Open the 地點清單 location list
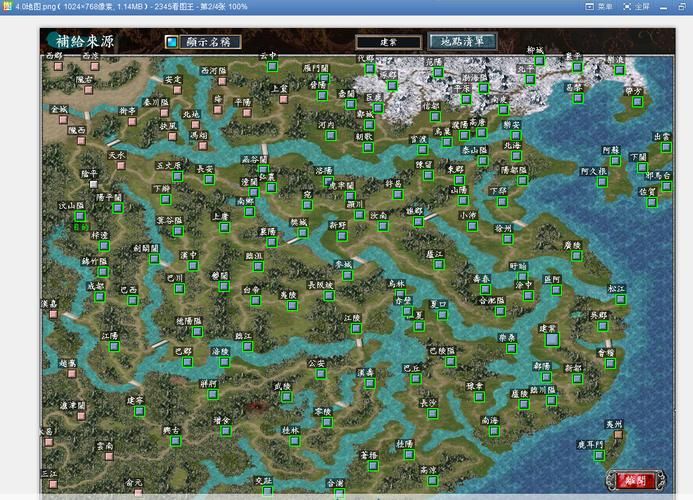Screen dimensions: 693x500 (x=462, y=42)
